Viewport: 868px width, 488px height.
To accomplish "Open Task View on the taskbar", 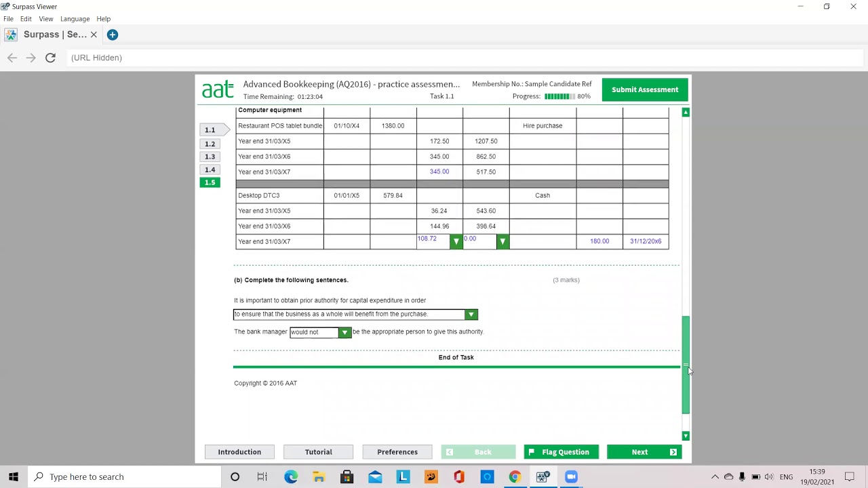I will click(262, 476).
